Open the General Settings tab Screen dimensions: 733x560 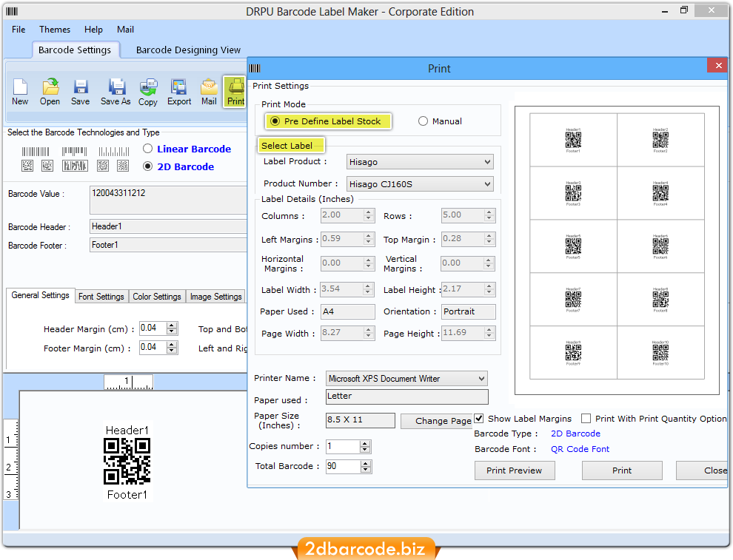tap(40, 295)
